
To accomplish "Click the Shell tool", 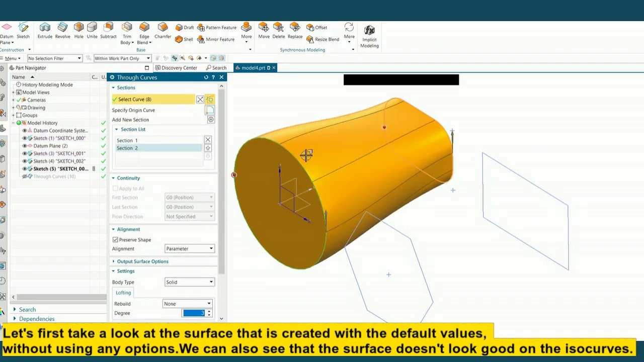I will pyautogui.click(x=184, y=39).
